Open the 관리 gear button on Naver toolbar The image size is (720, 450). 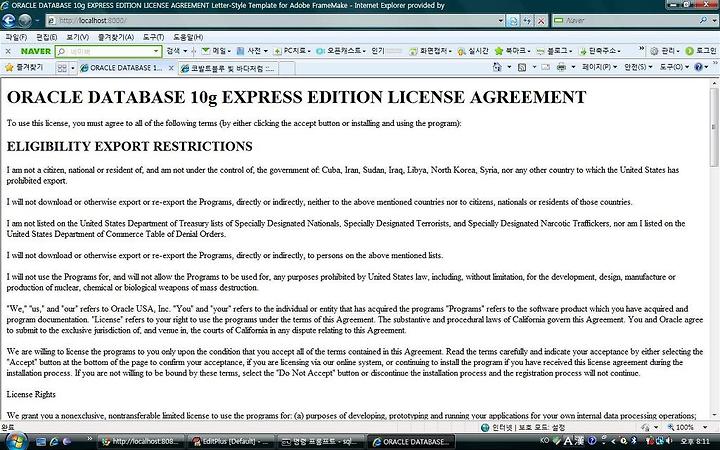(x=664, y=51)
